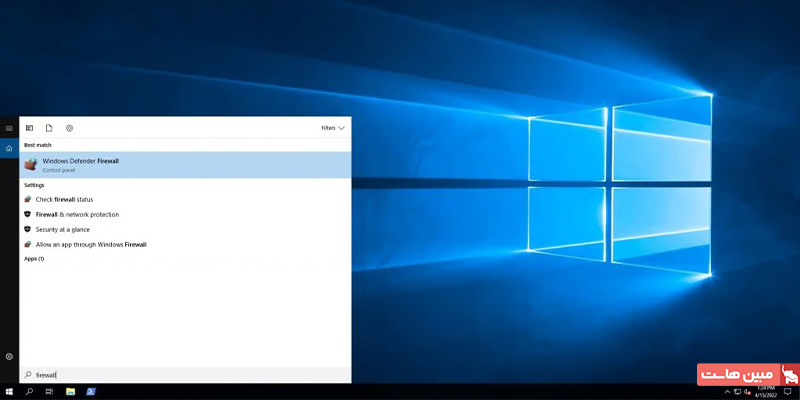Filter search results by Documents

[49, 128]
